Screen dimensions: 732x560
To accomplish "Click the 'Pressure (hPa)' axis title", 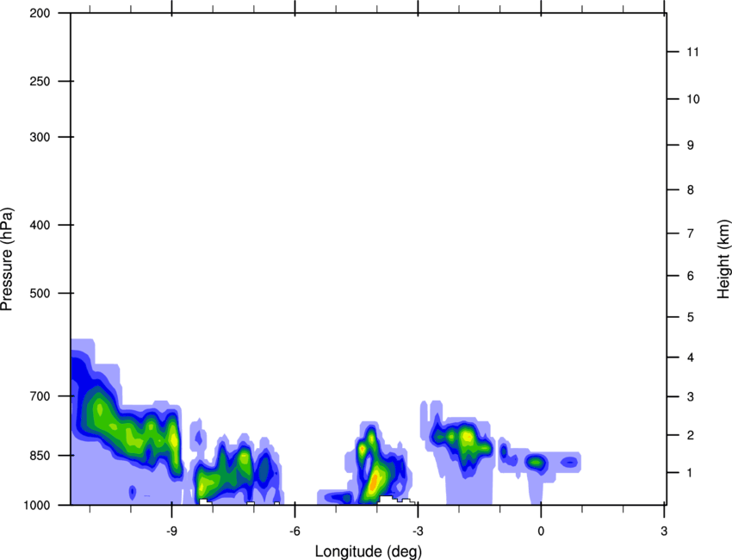I will coord(8,258).
